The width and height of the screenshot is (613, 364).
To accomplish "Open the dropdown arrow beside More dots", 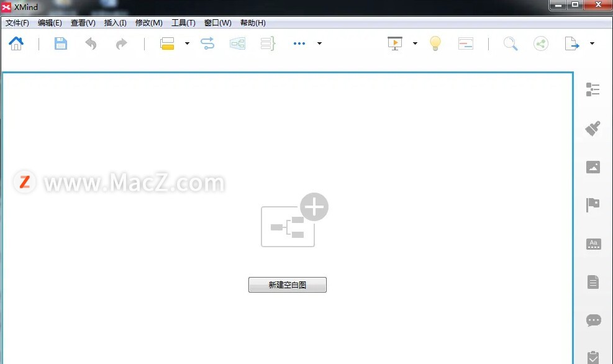I will pyautogui.click(x=319, y=43).
